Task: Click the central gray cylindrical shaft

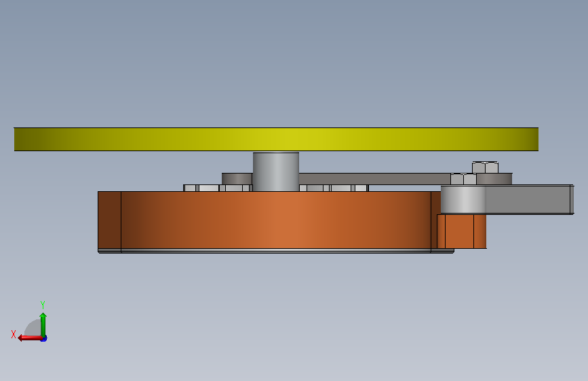Action: click(x=276, y=172)
